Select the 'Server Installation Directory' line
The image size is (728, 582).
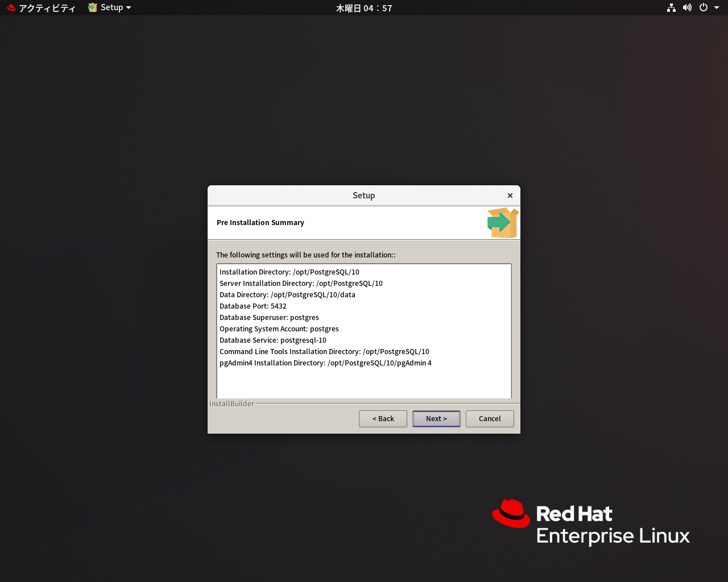click(x=301, y=284)
